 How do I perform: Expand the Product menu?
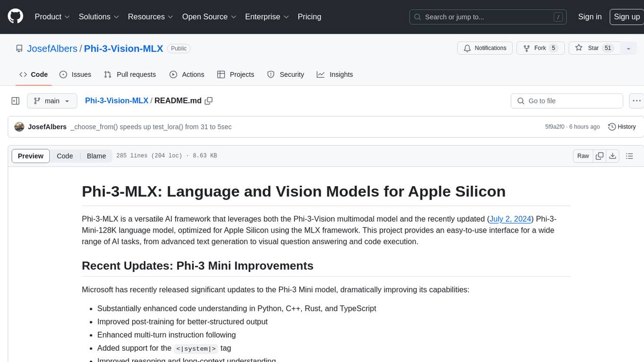pyautogui.click(x=52, y=17)
